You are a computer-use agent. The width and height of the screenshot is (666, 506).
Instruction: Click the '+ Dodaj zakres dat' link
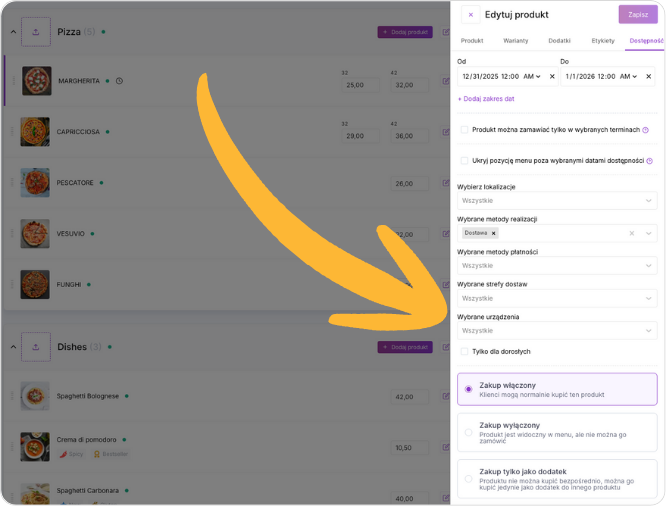(486, 99)
